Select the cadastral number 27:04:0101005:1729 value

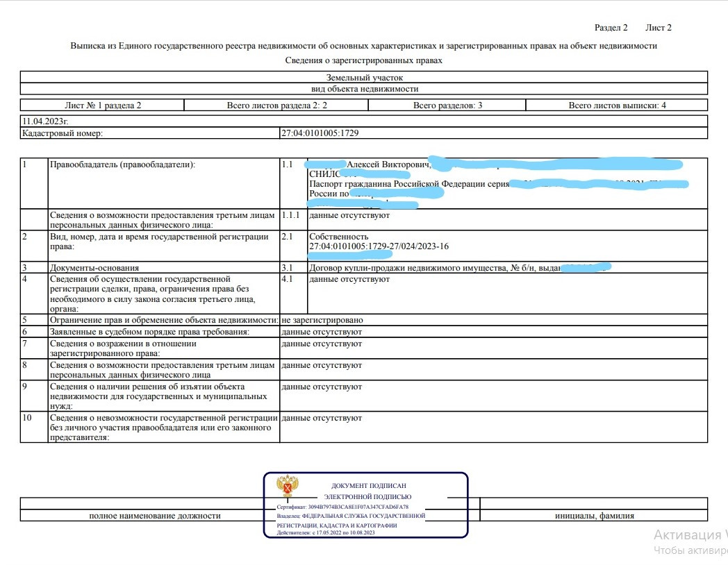click(x=320, y=133)
